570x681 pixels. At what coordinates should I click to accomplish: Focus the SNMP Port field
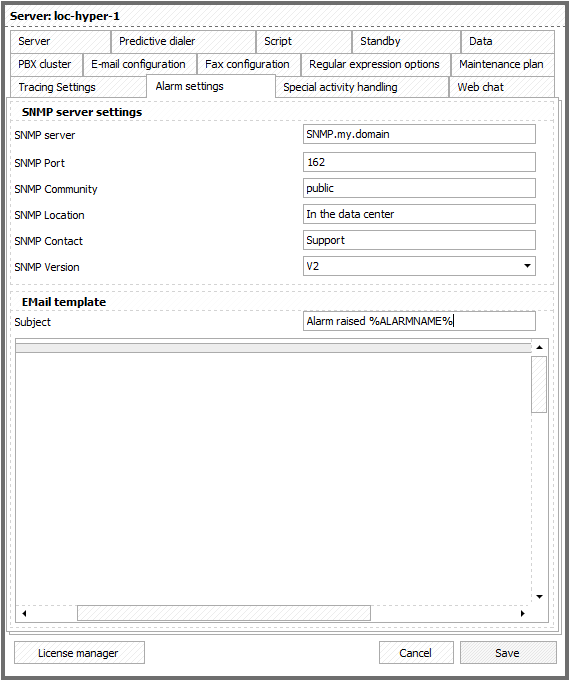pos(419,162)
